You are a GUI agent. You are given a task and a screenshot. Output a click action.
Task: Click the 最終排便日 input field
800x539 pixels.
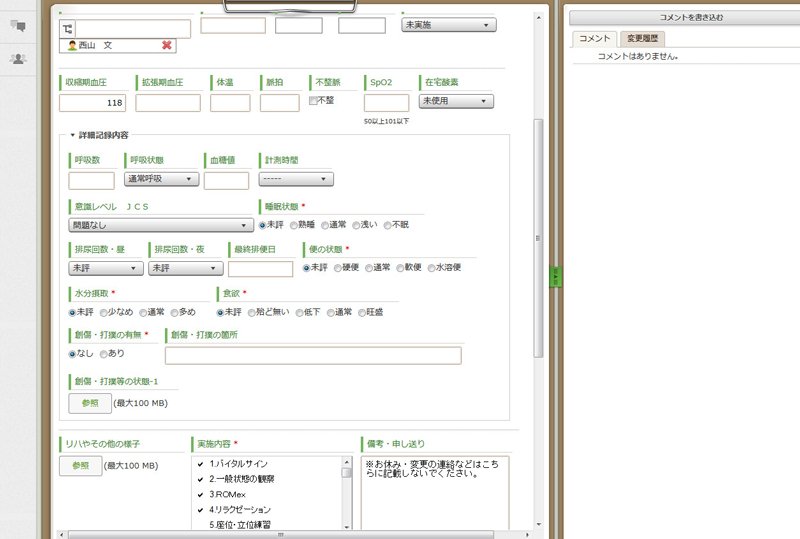tap(261, 269)
